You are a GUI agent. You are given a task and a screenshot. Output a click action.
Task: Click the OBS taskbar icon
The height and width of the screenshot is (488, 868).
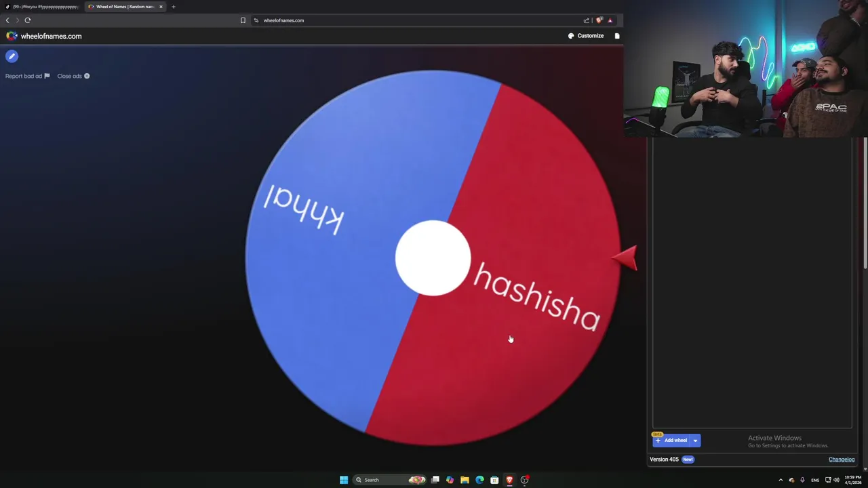pos(524,480)
